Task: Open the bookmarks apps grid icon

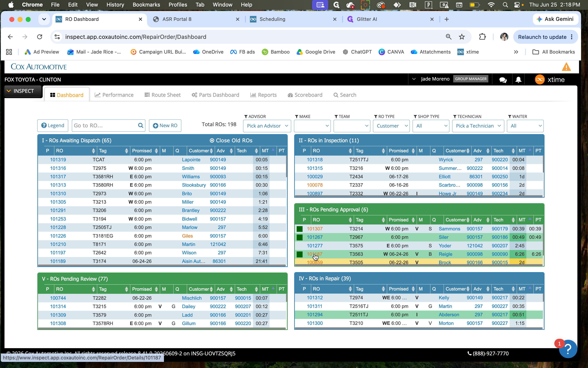Action: tap(9, 52)
